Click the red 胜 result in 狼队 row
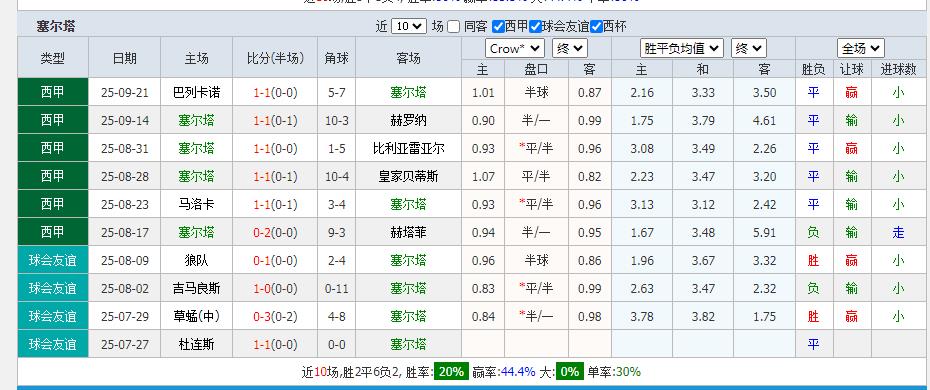The height and width of the screenshot is (390, 930). 813,260
